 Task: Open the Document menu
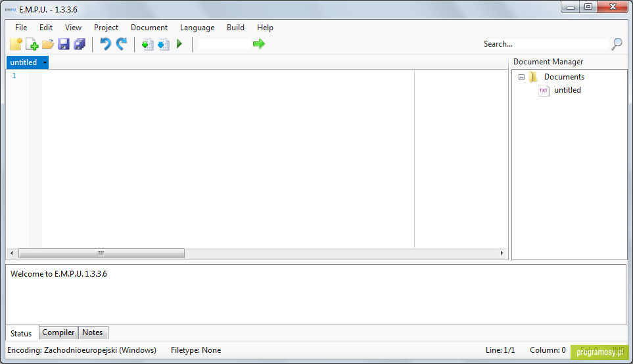(x=149, y=28)
